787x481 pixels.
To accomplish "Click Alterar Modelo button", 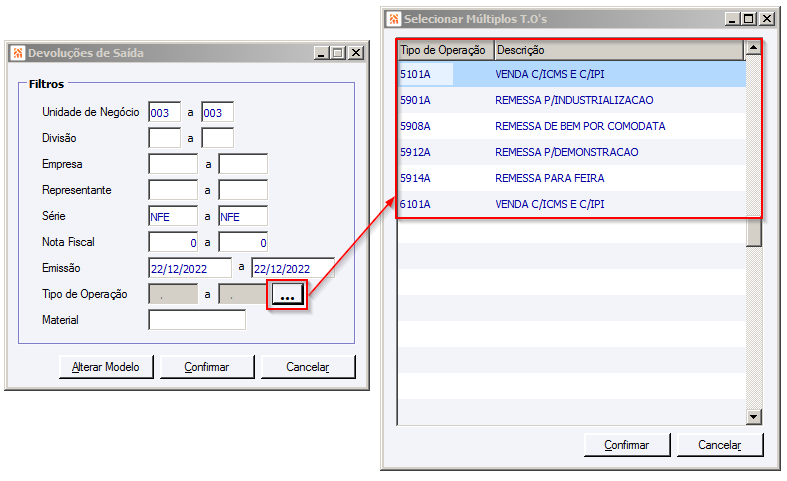I will coord(106,367).
